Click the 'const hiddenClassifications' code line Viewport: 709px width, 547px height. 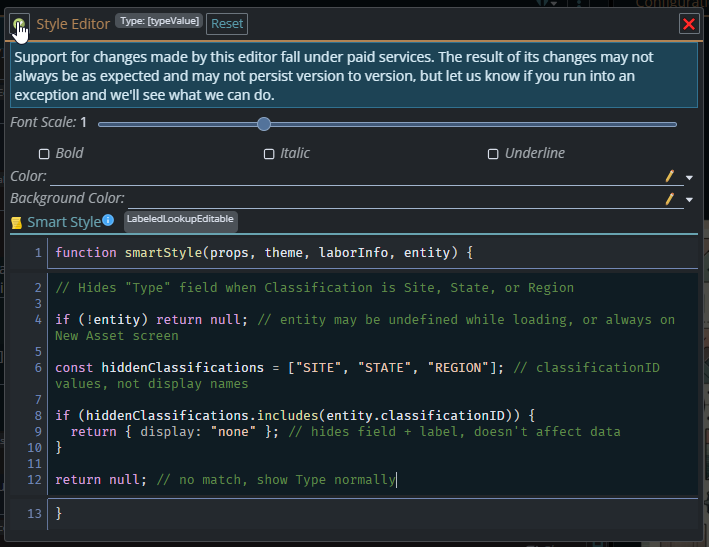click(357, 376)
